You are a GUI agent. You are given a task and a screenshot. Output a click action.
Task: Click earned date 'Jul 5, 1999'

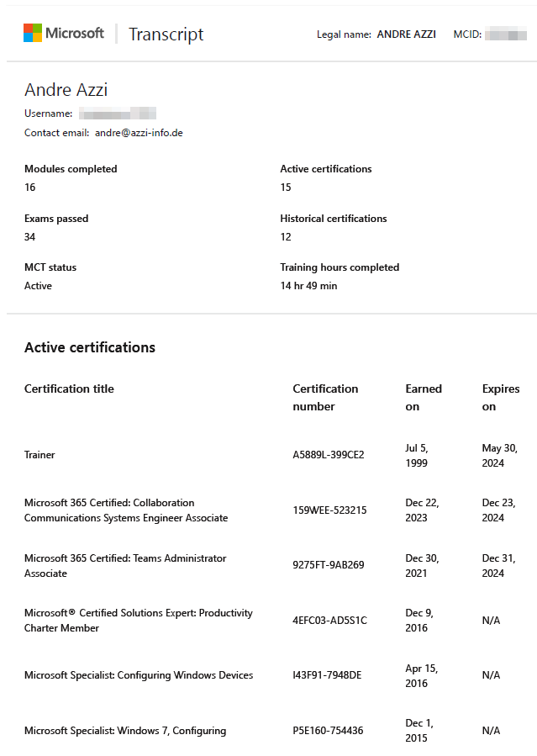pos(417,455)
